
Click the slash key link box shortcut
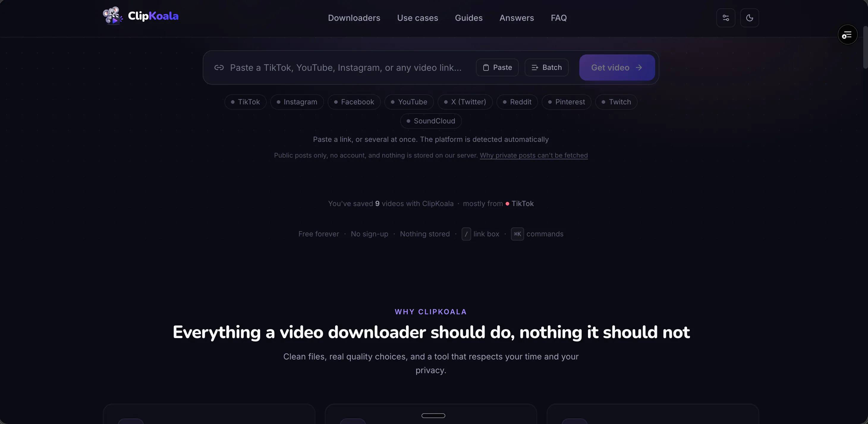(466, 234)
